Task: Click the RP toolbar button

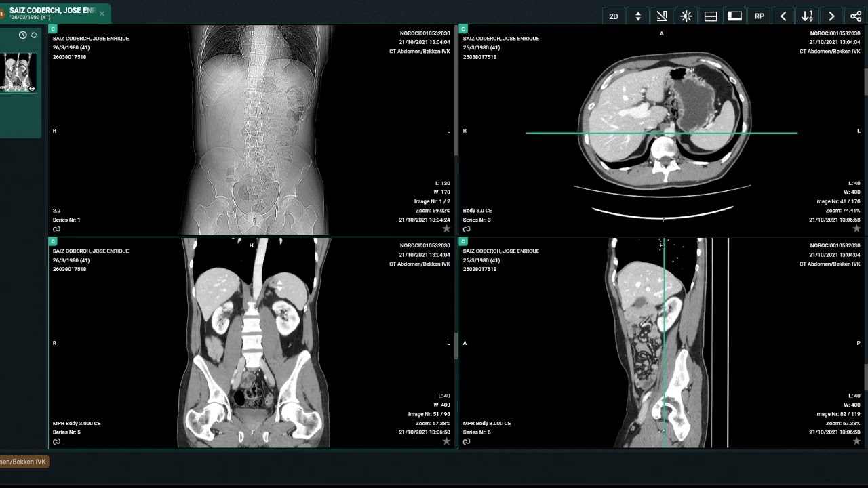Action: [x=759, y=16]
